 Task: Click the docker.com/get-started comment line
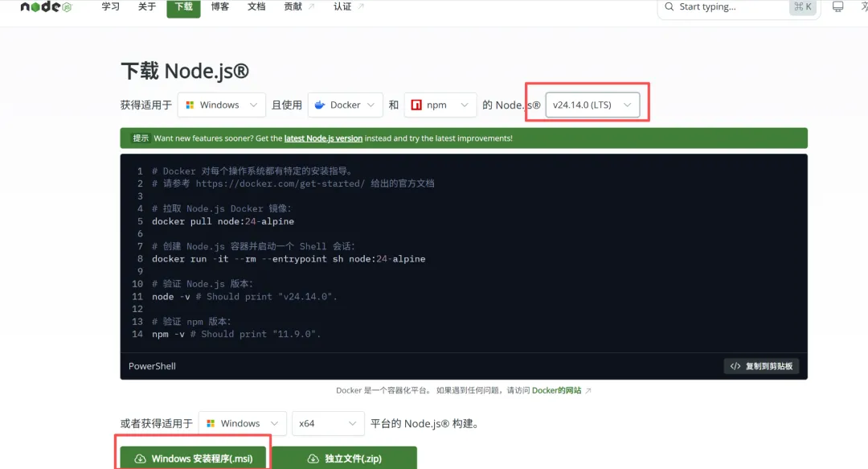coord(293,184)
